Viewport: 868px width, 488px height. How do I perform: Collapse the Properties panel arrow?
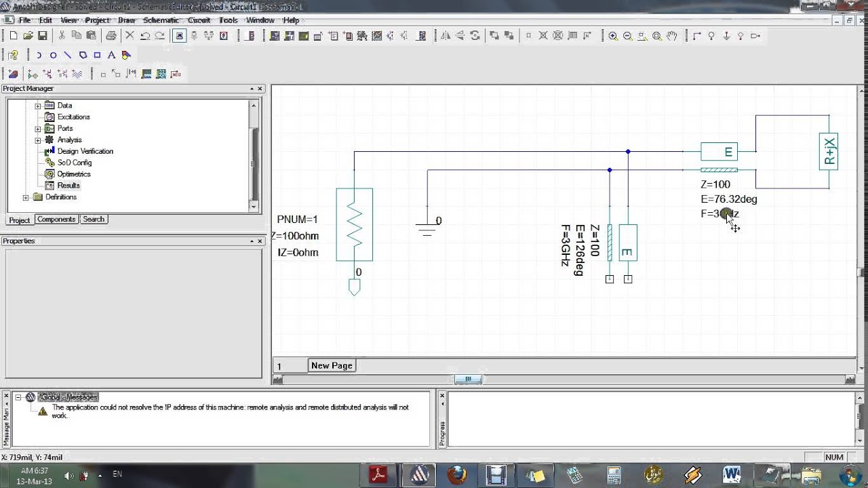(252, 241)
